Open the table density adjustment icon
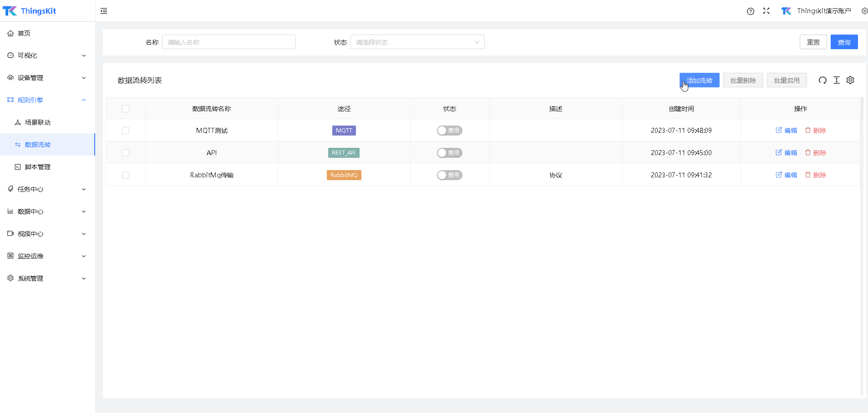Viewport: 868px width, 413px height. [837, 81]
